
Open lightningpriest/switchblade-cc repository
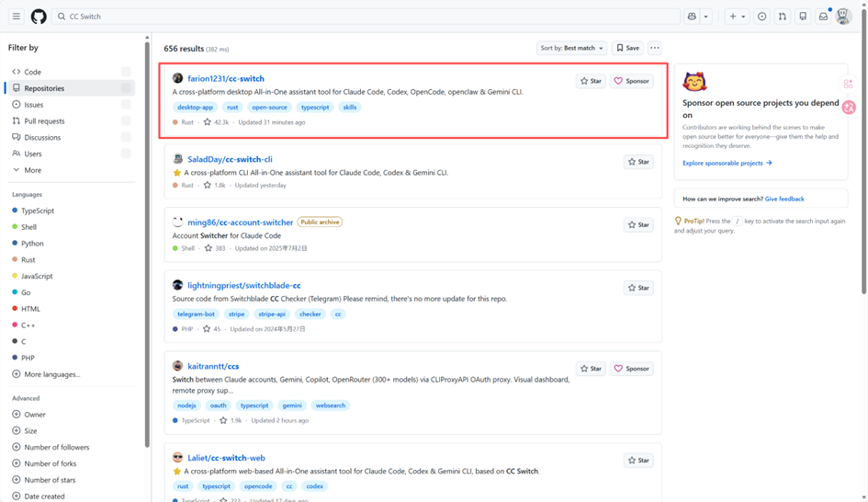pos(244,285)
